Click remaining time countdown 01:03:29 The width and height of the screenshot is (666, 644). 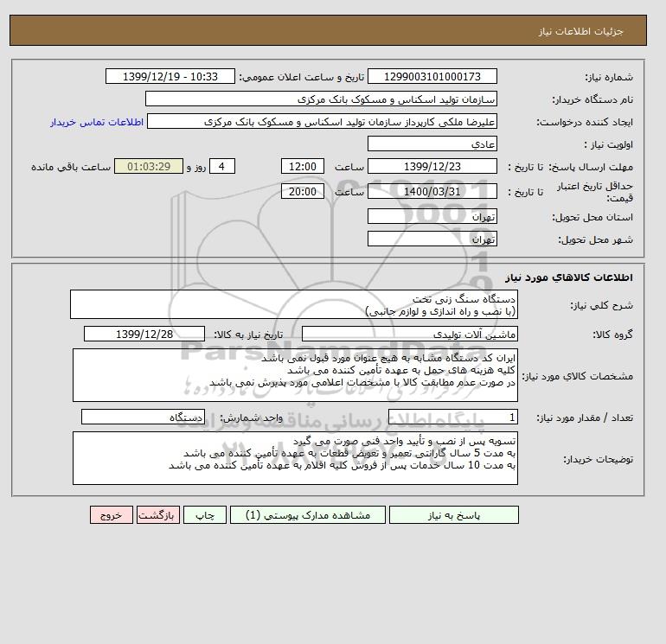[149, 167]
